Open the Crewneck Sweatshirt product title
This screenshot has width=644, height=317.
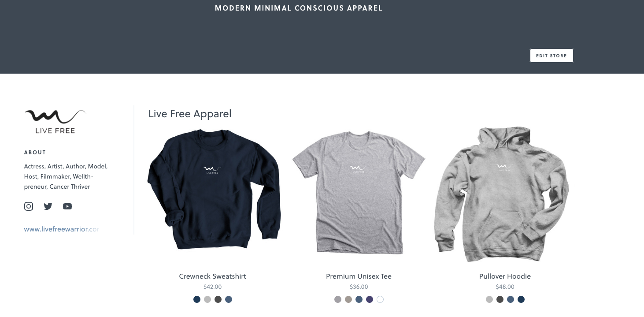213,276
